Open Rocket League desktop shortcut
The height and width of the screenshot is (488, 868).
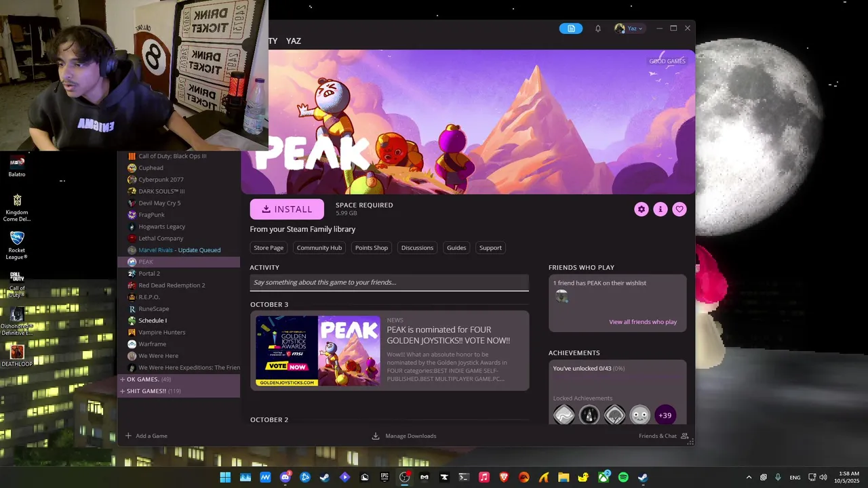(x=17, y=245)
